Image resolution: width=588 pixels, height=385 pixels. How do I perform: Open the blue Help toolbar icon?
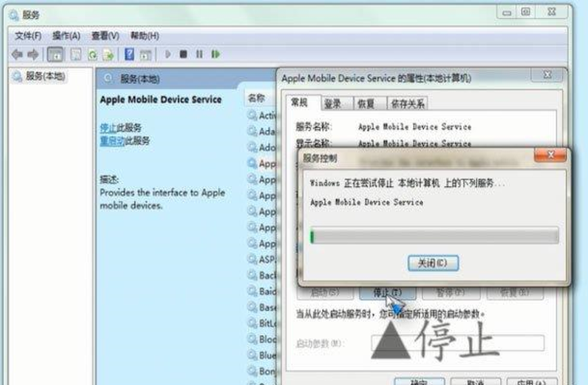click(129, 55)
